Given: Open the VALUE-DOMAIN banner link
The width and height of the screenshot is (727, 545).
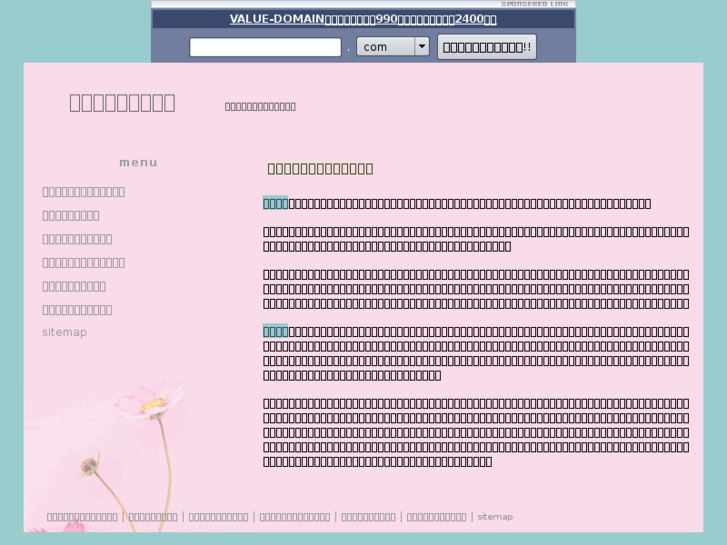Looking at the screenshot, I should tap(363, 19).
